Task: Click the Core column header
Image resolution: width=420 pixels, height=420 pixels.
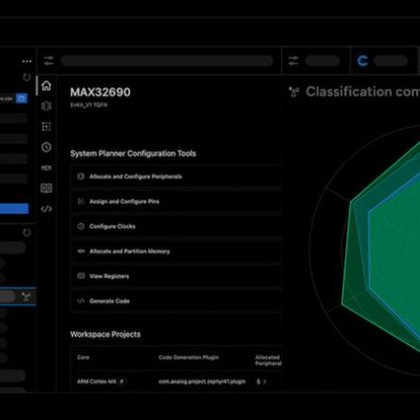Action: tap(83, 357)
